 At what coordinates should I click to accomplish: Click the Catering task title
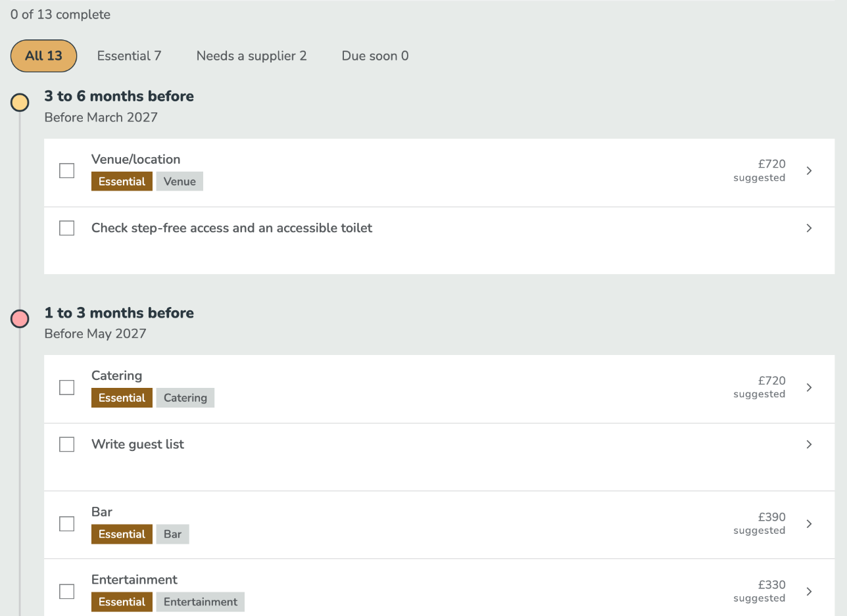click(116, 375)
